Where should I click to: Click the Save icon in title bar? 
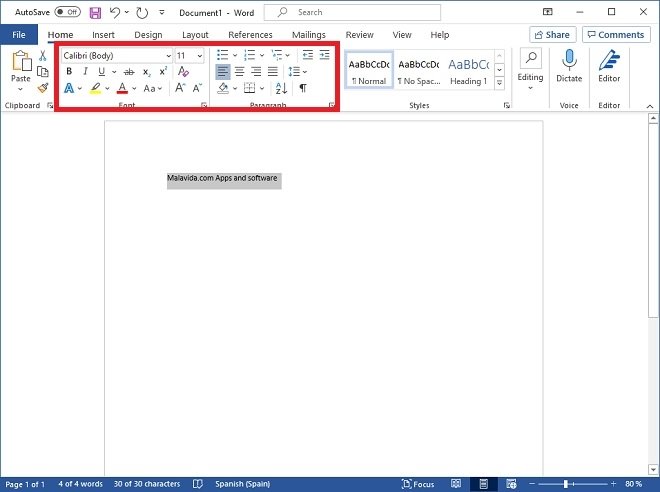(x=96, y=13)
